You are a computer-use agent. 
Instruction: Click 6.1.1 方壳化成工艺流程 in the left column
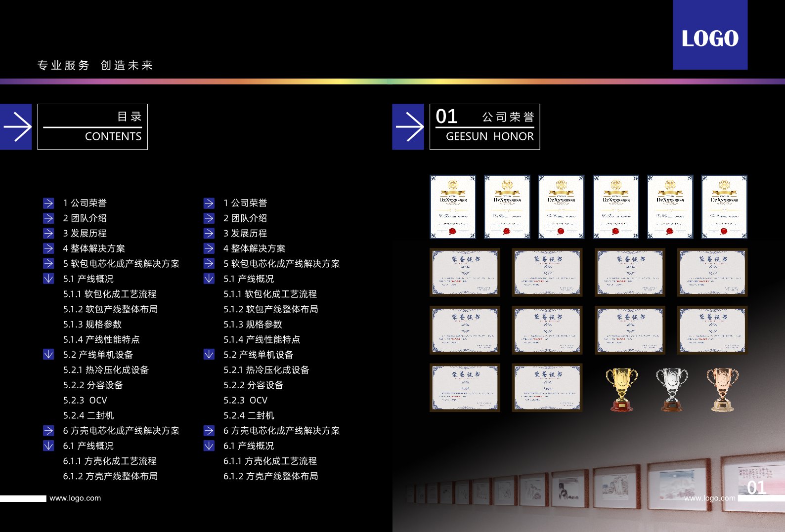(110, 461)
